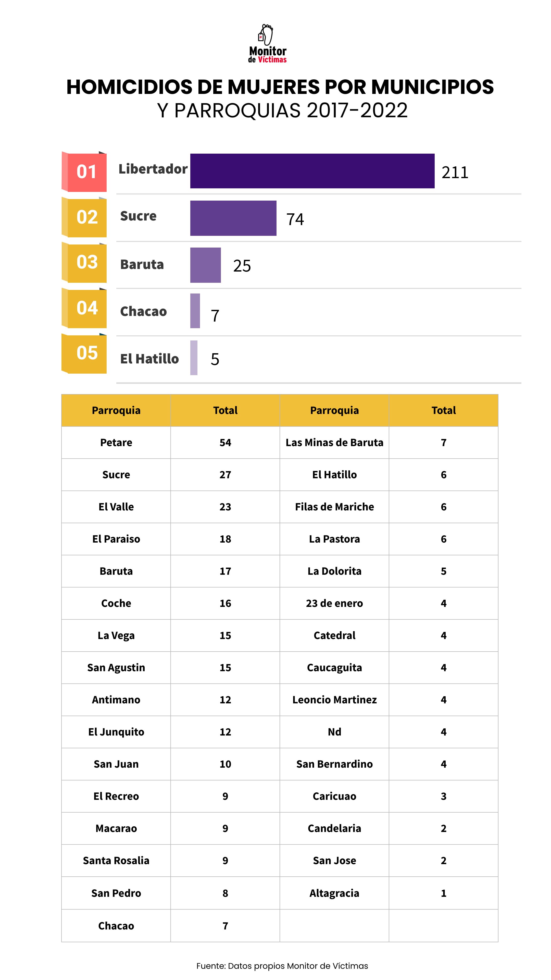Click the Altagracia parroquia cell
The height and width of the screenshot is (980, 551).
click(x=334, y=893)
